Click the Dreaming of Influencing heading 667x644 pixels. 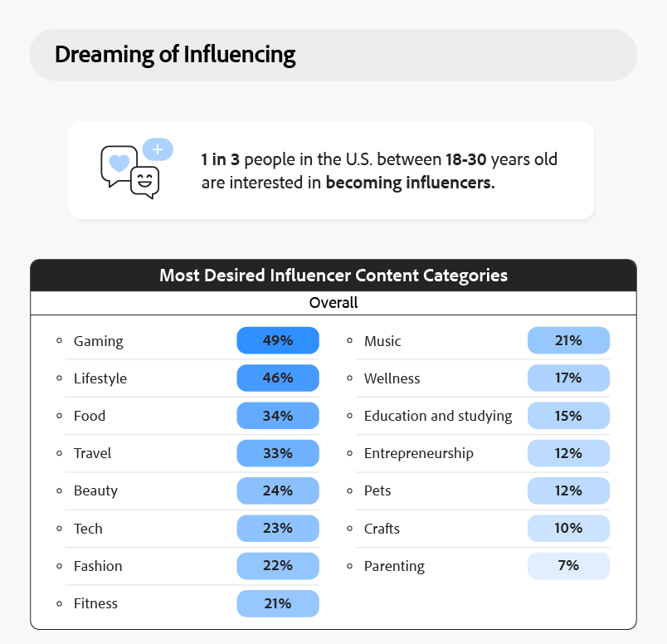click(x=175, y=55)
